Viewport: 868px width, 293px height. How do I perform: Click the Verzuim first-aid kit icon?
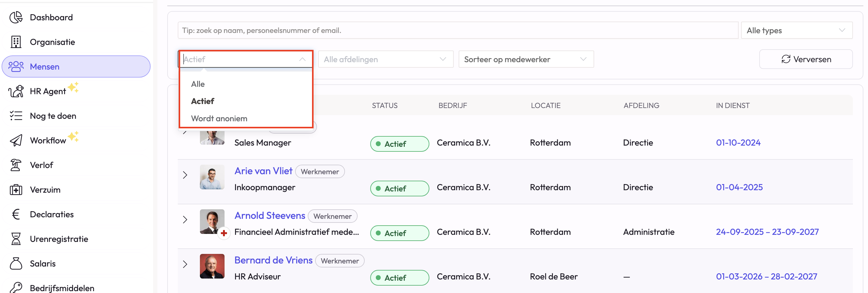[x=16, y=190]
